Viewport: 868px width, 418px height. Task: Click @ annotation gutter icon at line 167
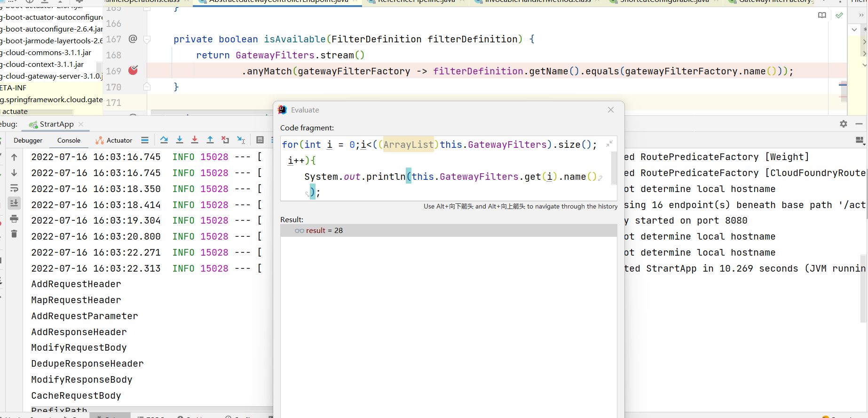point(133,39)
